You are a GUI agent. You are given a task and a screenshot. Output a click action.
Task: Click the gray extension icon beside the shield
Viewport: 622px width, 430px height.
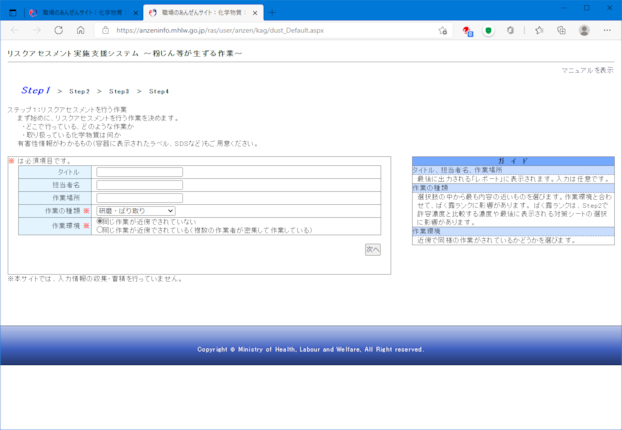coord(511,30)
